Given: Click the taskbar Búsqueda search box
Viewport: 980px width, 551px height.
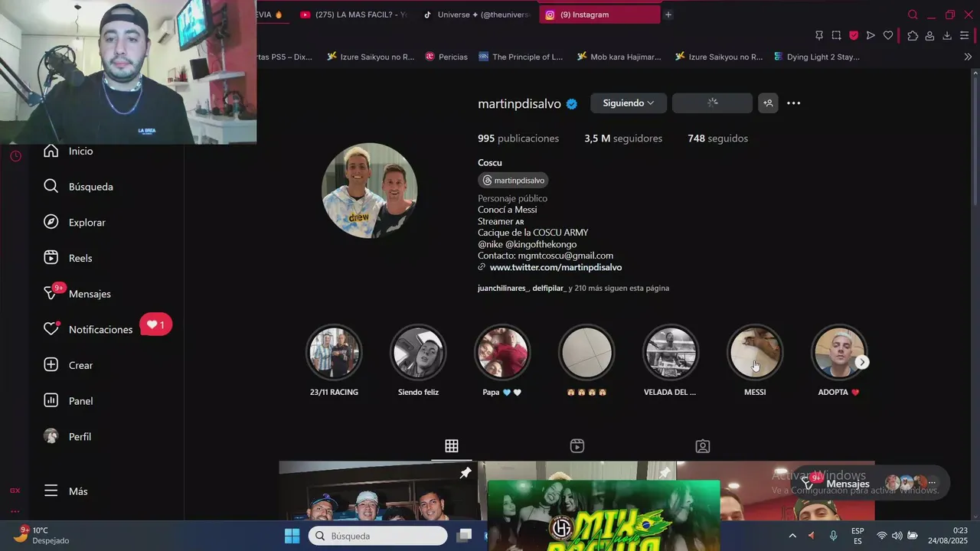Looking at the screenshot, I should (x=377, y=536).
